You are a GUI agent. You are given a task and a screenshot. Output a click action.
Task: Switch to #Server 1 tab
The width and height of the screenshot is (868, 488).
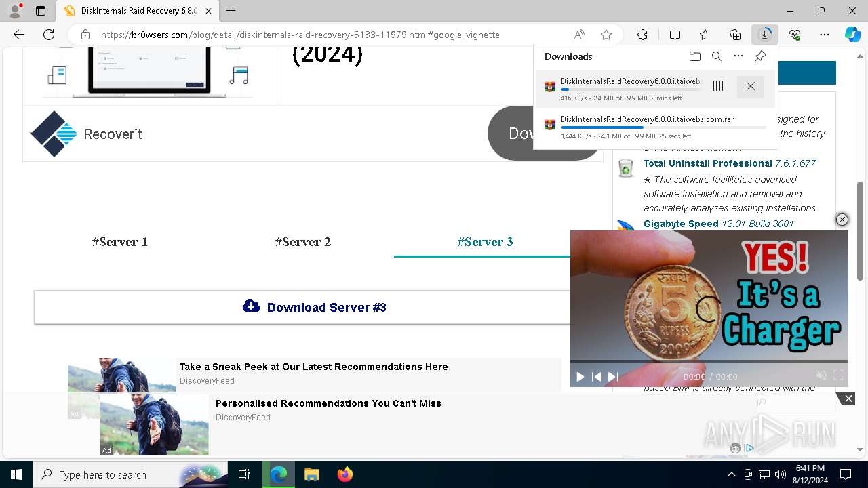120,242
